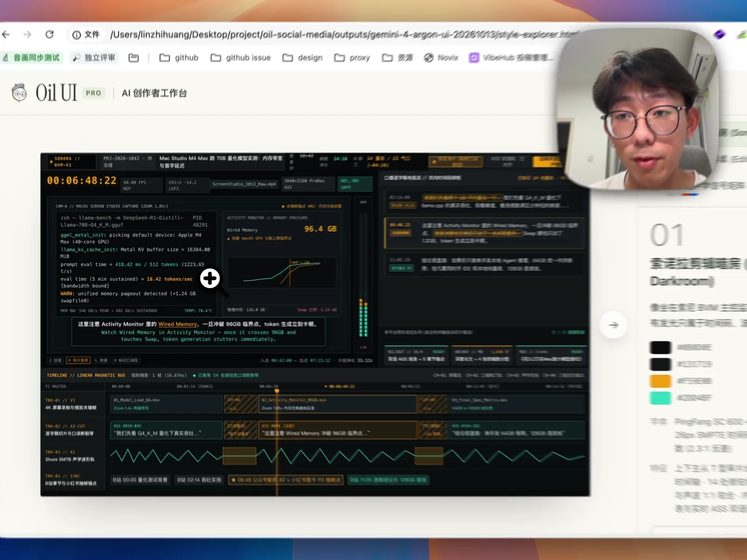
Task: Click the browser forward arrow
Action: point(28,34)
